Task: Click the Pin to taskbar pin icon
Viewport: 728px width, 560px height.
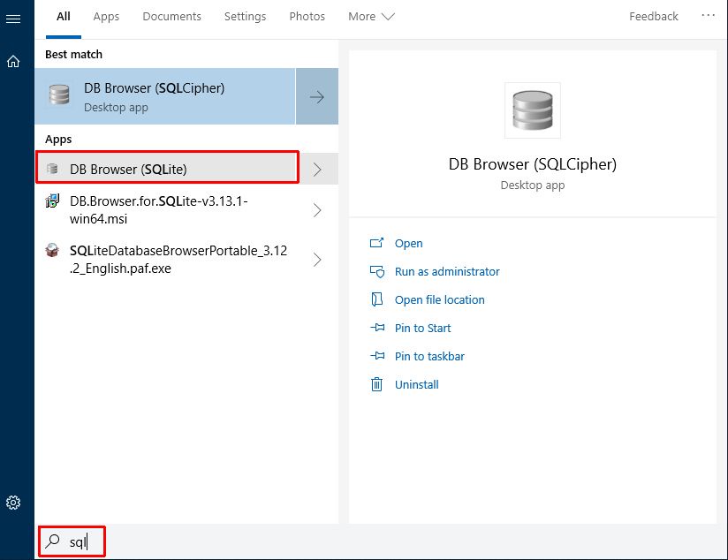Action: pos(377,356)
